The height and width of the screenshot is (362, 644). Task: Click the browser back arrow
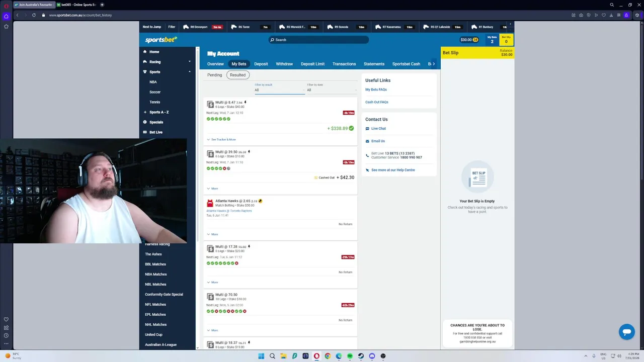coord(17,15)
